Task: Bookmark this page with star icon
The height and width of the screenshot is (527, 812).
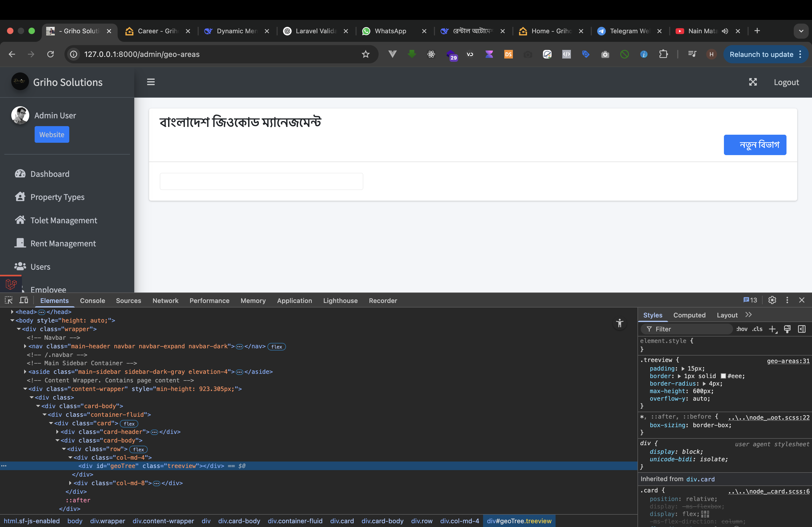Action: pos(365,54)
